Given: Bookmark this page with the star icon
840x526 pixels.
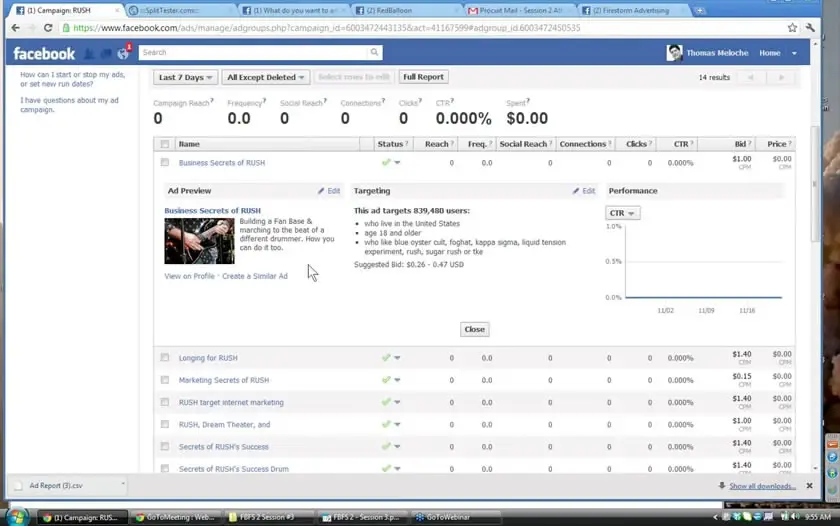Looking at the screenshot, I should [x=792, y=28].
